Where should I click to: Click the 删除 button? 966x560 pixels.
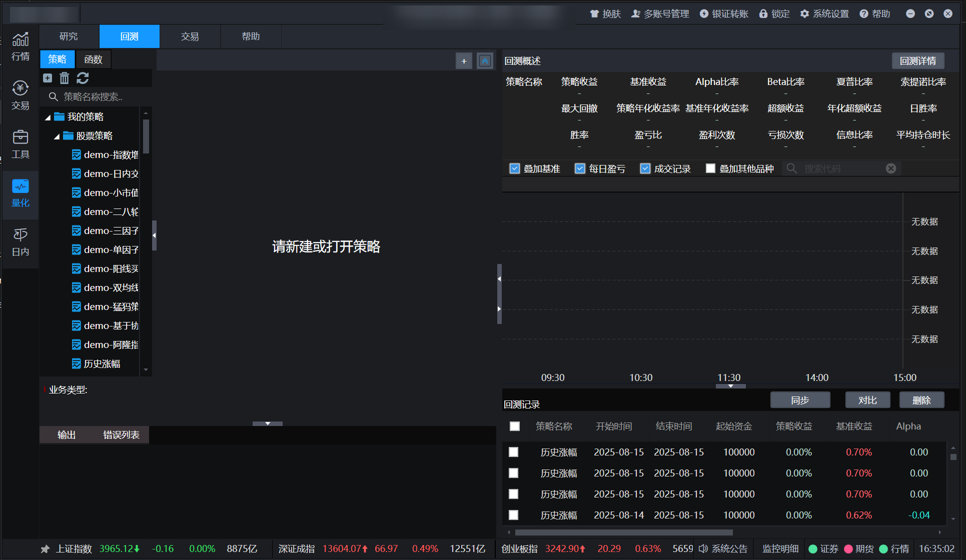click(921, 400)
